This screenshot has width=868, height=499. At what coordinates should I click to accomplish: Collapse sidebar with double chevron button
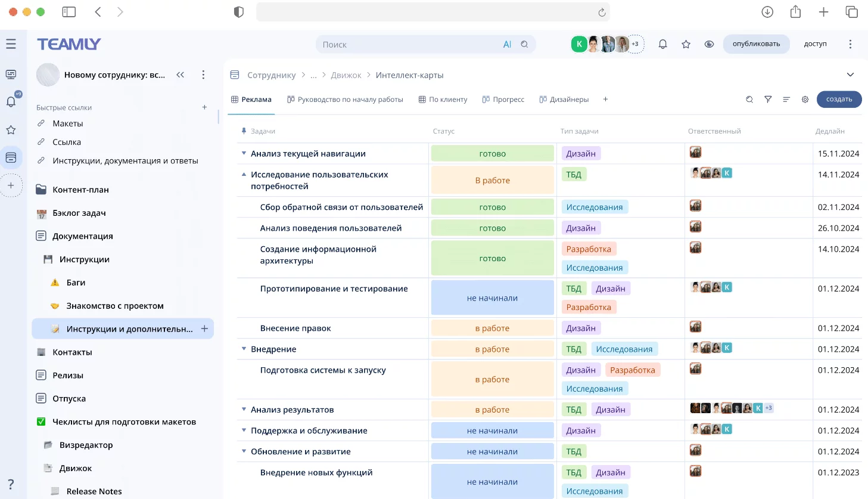pyautogui.click(x=180, y=75)
